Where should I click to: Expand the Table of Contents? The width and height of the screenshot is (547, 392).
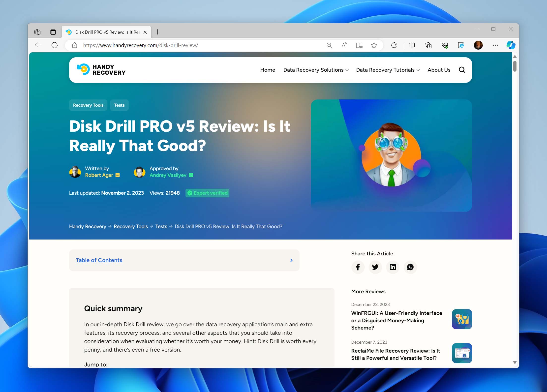pos(184,260)
